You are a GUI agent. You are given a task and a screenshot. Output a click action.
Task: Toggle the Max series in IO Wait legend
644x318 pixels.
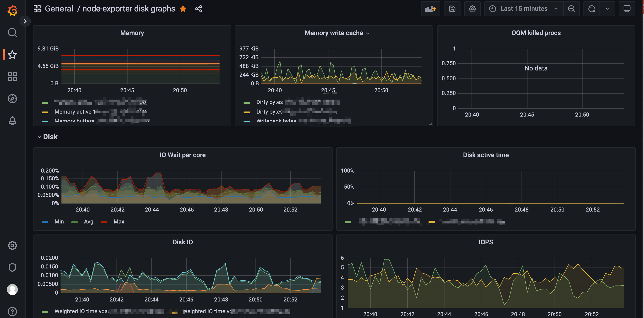119,221
